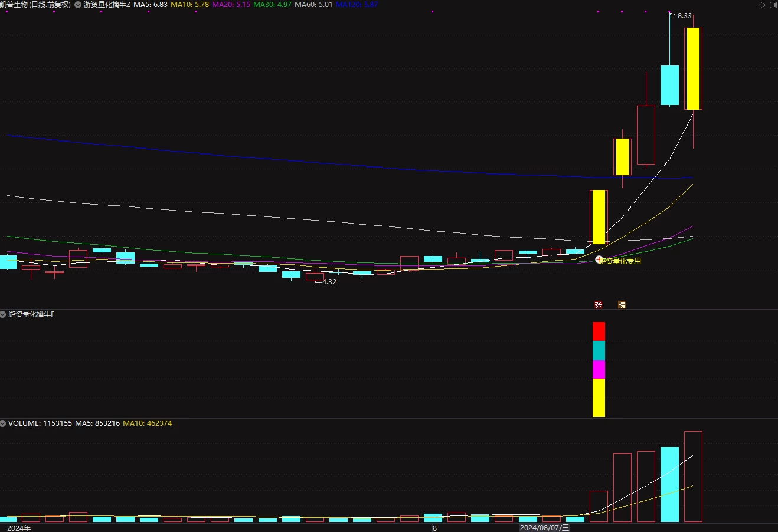Click the diamond marker icon at top right
This screenshot has width=778, height=532.
(x=762, y=5)
